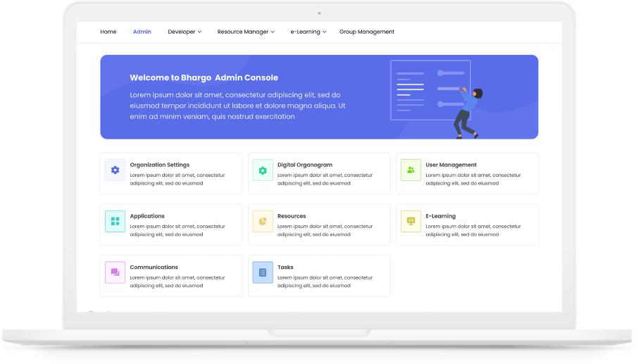Click the welcome banner illustration
This screenshot has width=638, height=364.
coord(437,99)
